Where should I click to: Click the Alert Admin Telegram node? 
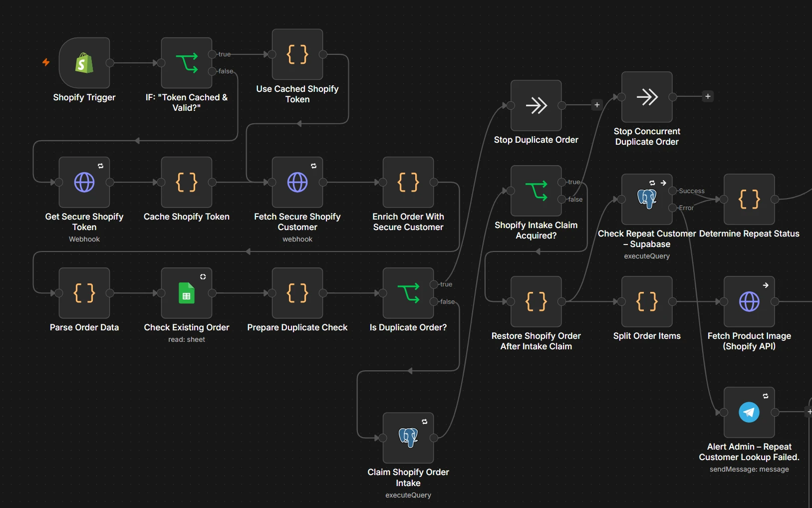749,412
